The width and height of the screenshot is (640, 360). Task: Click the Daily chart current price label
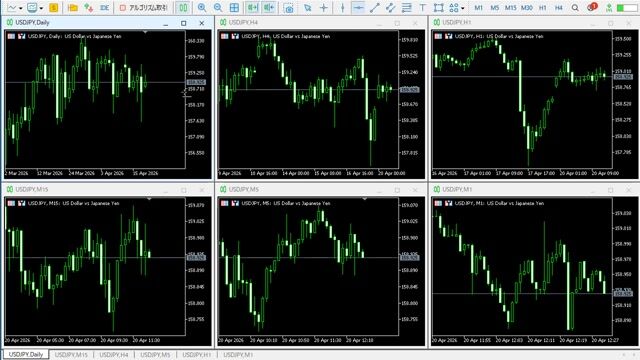(196, 82)
